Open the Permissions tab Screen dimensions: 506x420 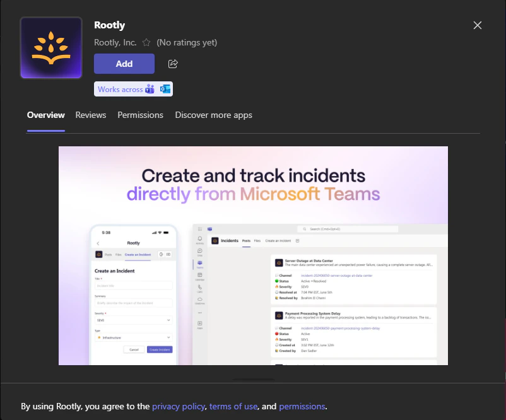pos(140,115)
